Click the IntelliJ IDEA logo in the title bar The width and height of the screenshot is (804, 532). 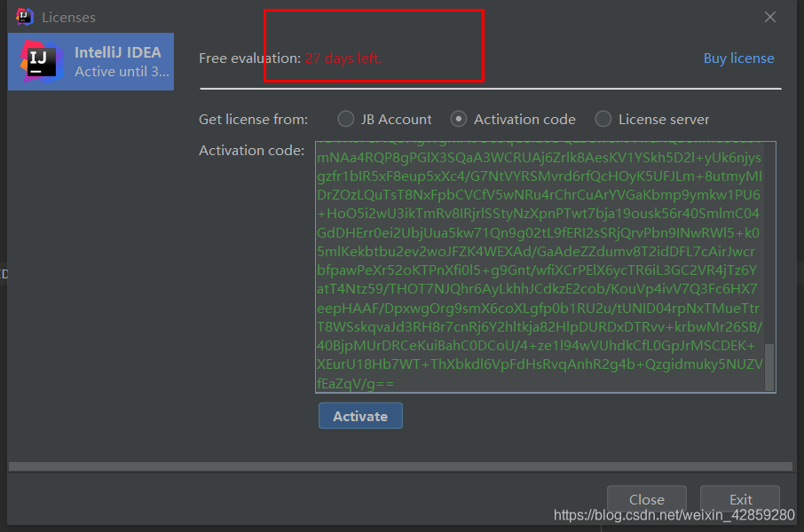(24, 17)
